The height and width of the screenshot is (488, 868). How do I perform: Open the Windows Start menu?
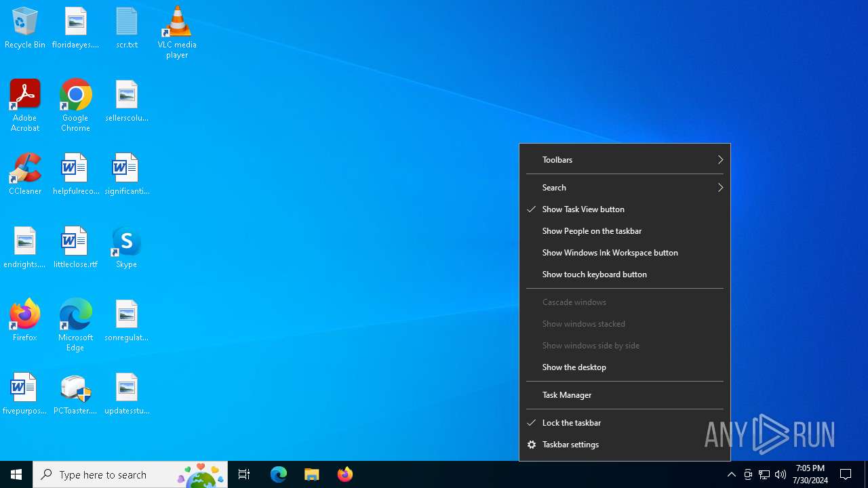16,474
